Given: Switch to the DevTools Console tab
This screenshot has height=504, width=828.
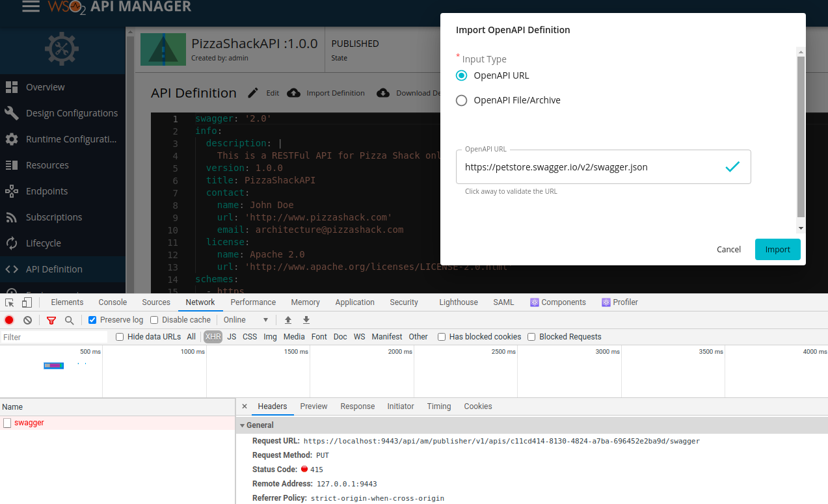Looking at the screenshot, I should 113,302.
